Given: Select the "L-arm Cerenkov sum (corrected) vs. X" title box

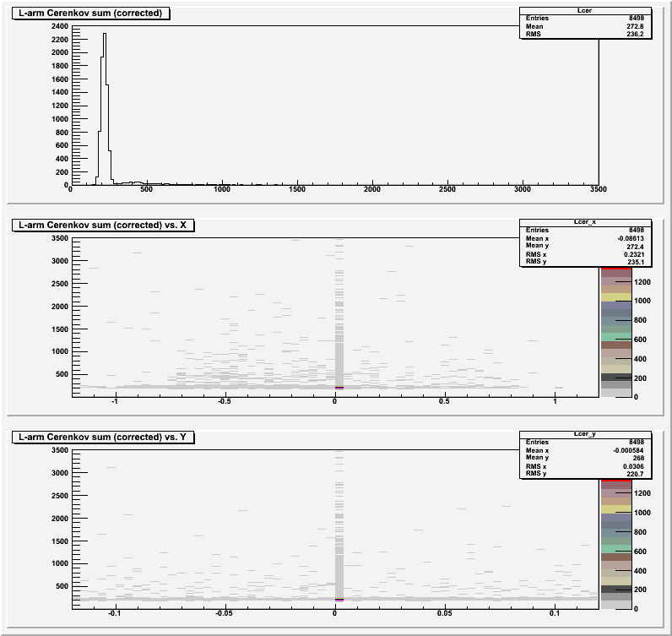Looking at the screenshot, I should click(x=103, y=226).
